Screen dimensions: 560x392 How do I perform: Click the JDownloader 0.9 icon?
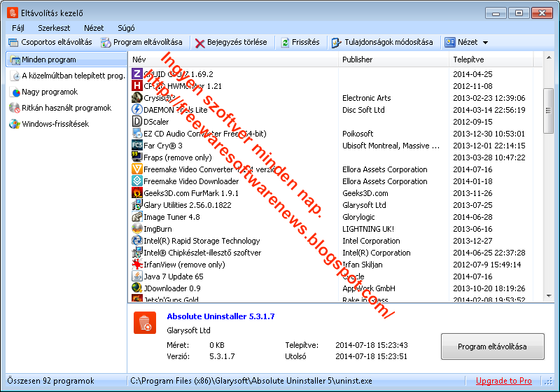pyautogui.click(x=137, y=288)
